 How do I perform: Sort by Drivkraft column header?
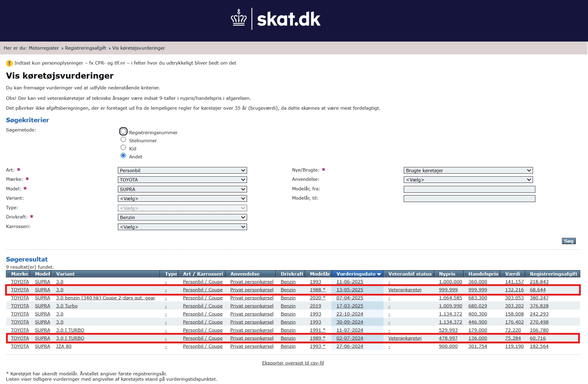coord(292,274)
